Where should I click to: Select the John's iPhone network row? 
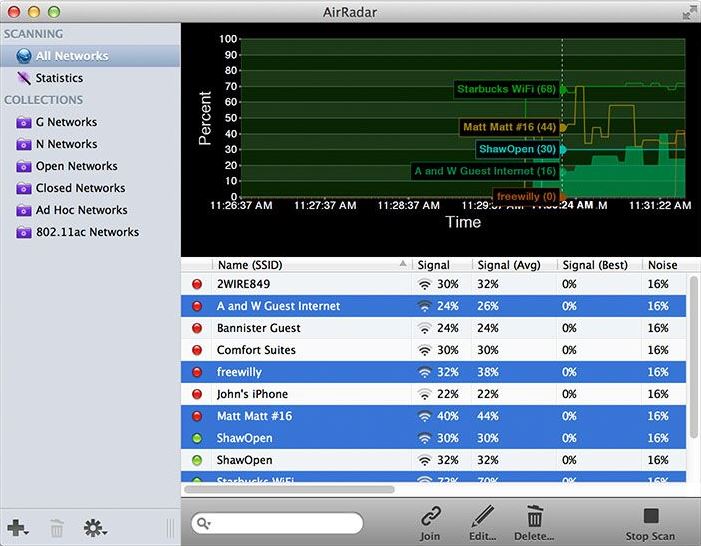click(433, 394)
